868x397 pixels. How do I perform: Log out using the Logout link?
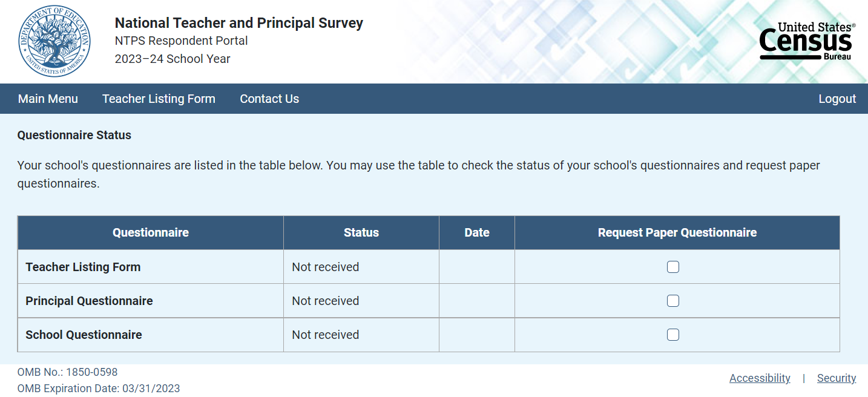click(837, 99)
